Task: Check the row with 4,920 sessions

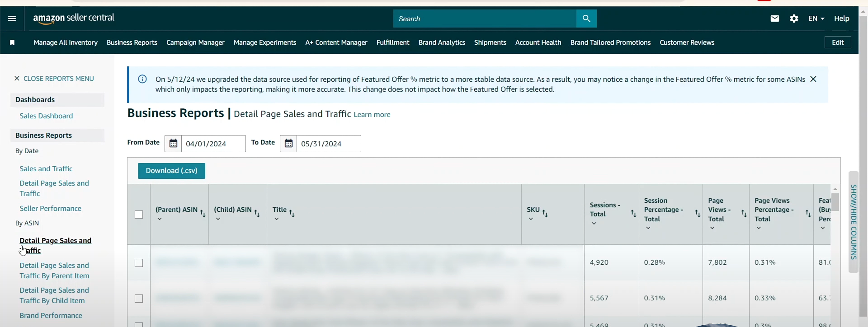Action: tap(139, 263)
